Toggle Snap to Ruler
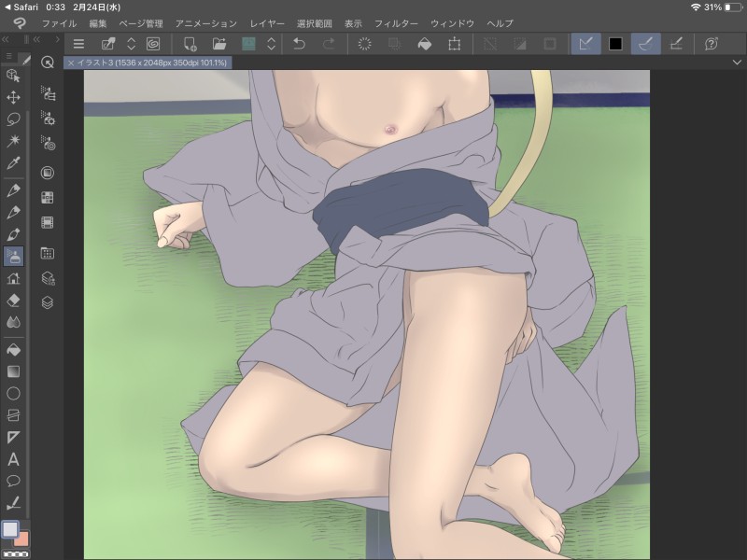 click(585, 44)
